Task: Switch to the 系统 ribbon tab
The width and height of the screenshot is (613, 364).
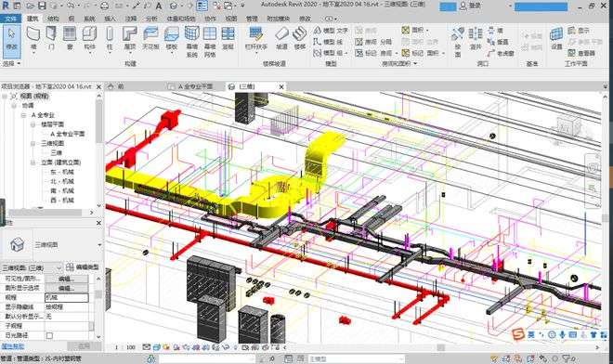Action: 89,19
